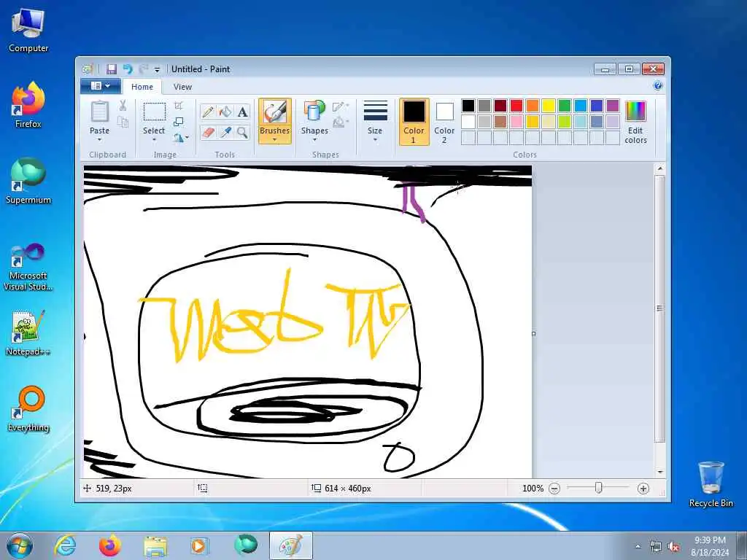
Task: Click the zoom out minus button
Action: pos(554,489)
